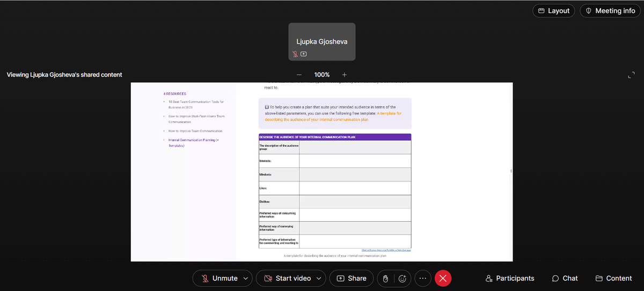Click muted microphone icon on Ljupka's tile
Screen dimensions: 644x291
click(x=295, y=54)
